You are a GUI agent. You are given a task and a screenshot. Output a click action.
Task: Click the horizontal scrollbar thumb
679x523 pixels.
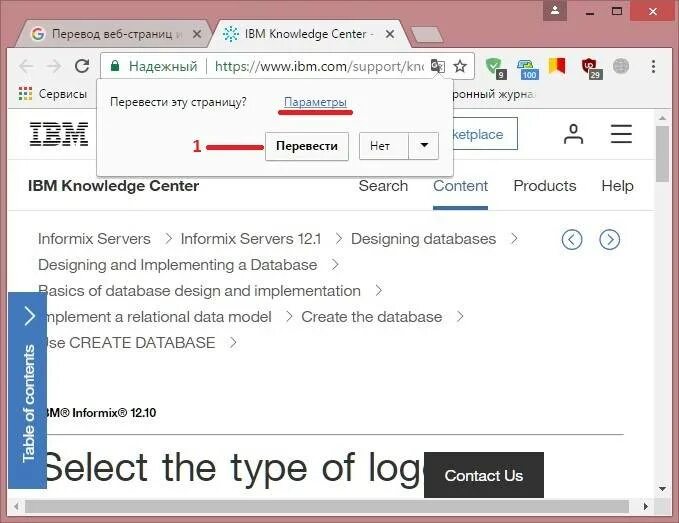(327, 506)
